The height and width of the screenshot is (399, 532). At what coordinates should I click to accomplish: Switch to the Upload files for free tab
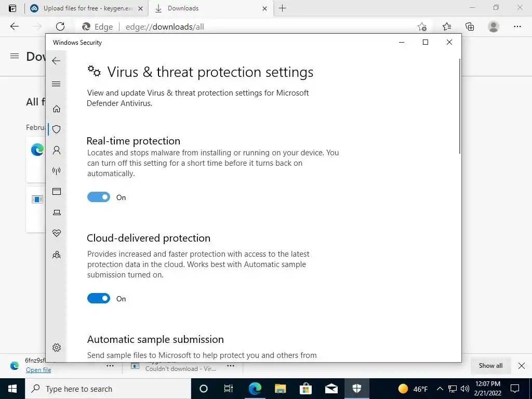[x=87, y=8]
